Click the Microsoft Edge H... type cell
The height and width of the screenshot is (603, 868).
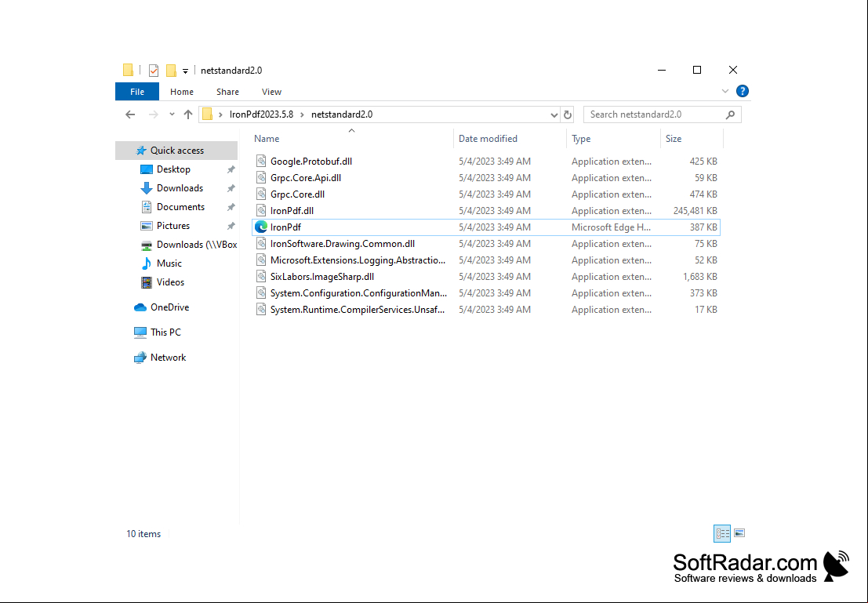pyautogui.click(x=611, y=227)
